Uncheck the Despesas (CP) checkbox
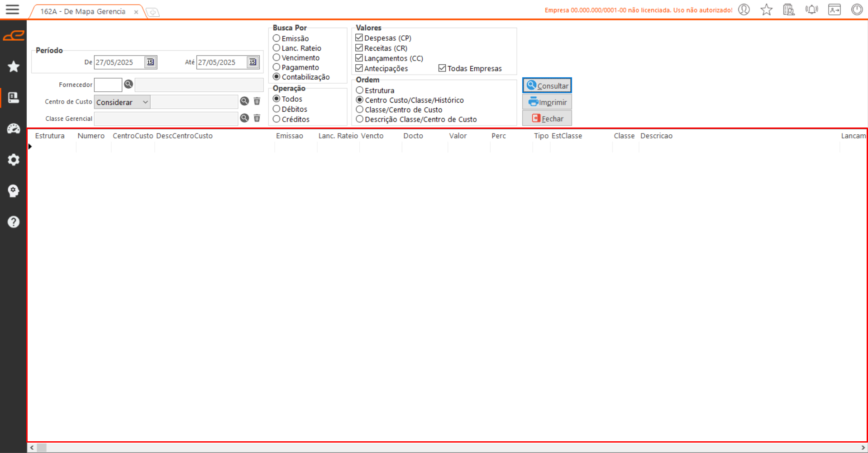Image resolution: width=868 pixels, height=453 pixels. 359,38
